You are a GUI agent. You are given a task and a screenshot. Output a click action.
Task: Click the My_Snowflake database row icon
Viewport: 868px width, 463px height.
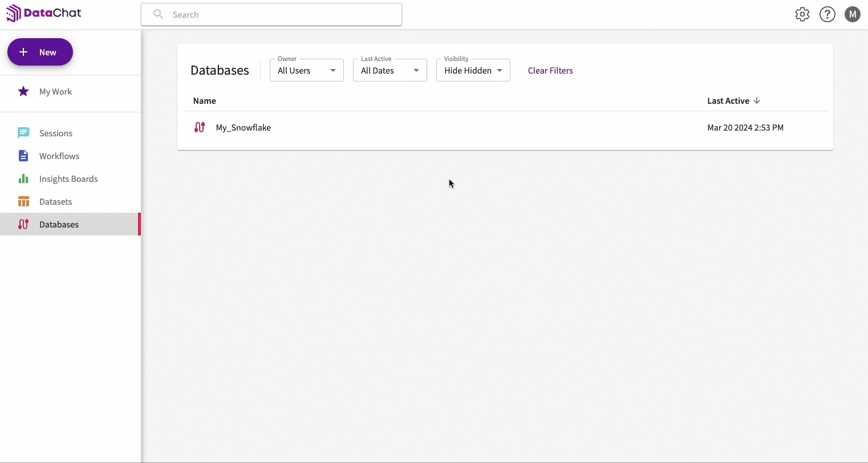(200, 127)
